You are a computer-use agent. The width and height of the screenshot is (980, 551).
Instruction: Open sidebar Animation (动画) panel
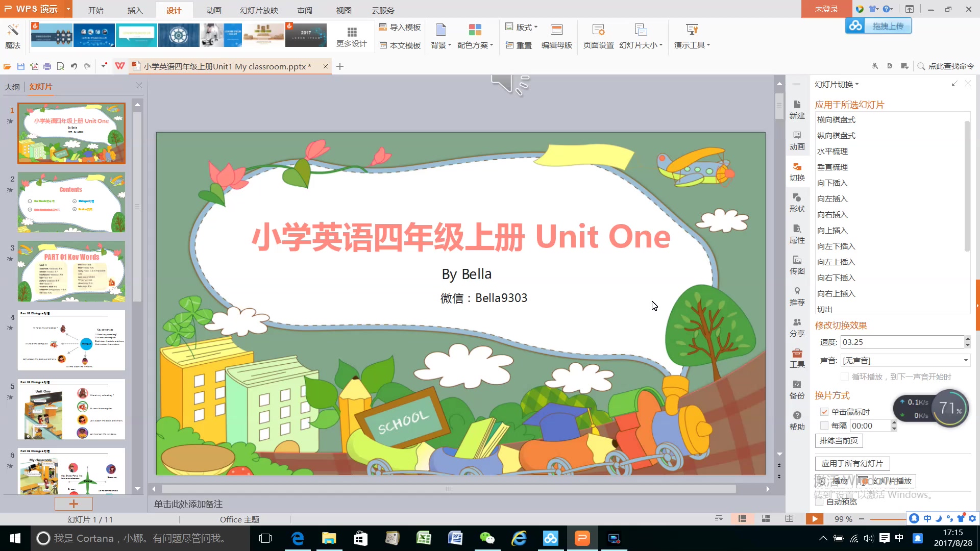[797, 141]
